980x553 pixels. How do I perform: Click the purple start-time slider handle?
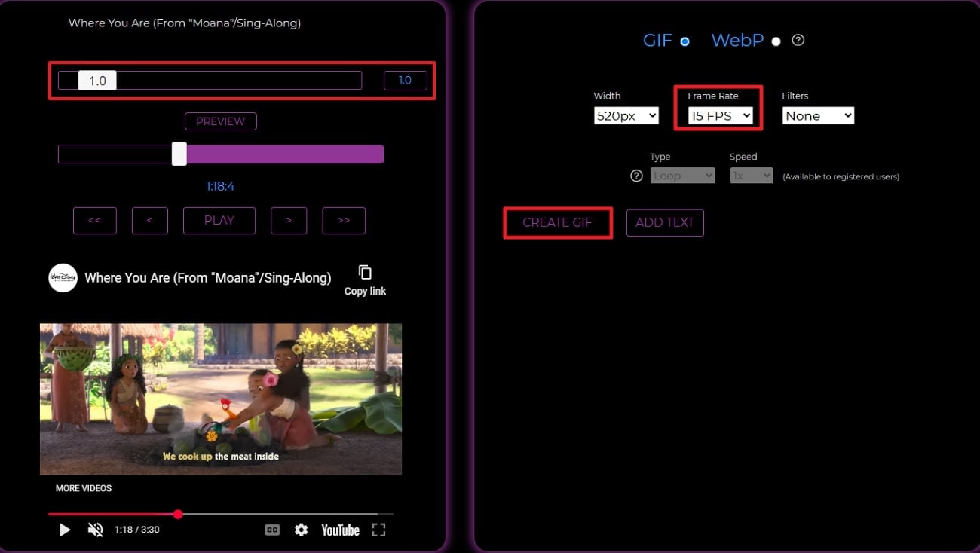click(179, 154)
